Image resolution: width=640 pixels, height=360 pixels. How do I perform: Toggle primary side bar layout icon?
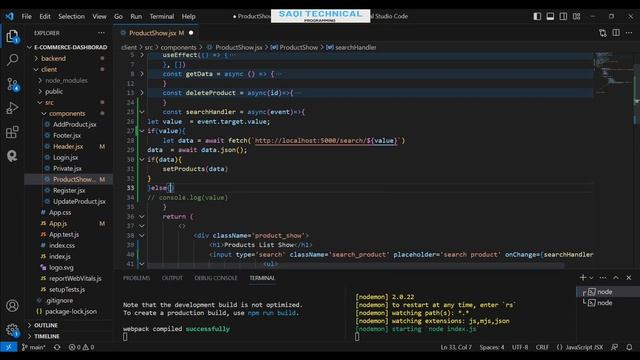[x=537, y=16]
